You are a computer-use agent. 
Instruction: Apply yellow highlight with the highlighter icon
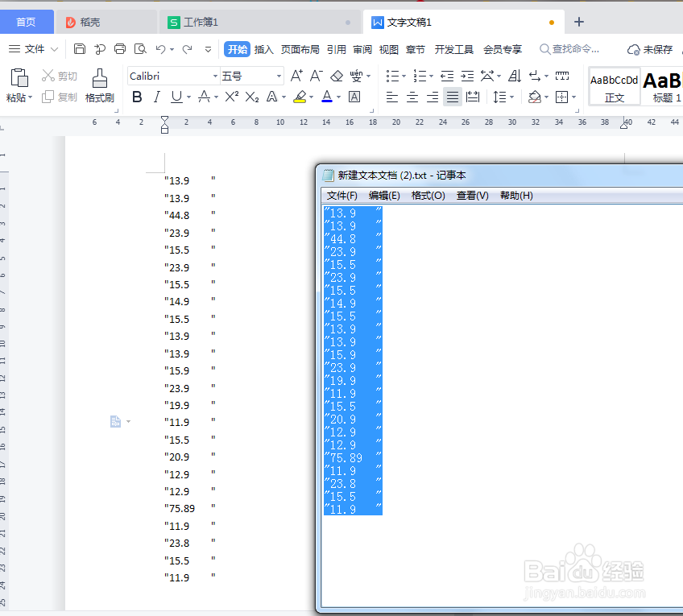(301, 97)
